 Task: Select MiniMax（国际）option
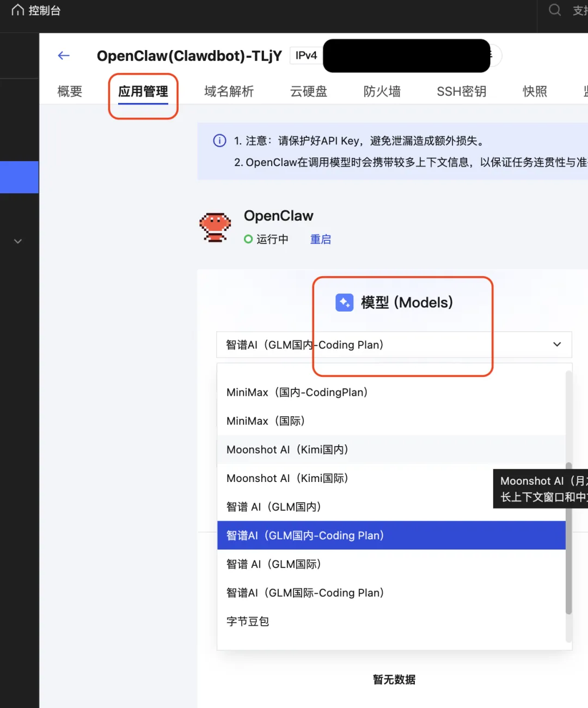391,421
